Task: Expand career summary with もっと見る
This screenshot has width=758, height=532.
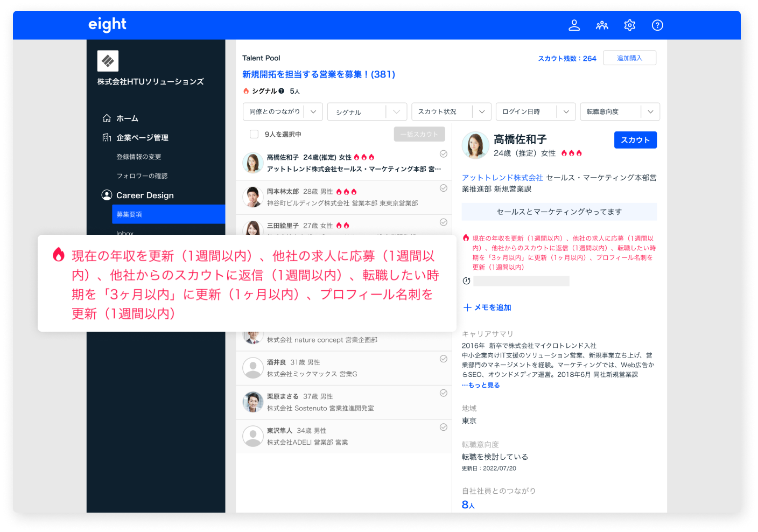Action: pos(481,385)
